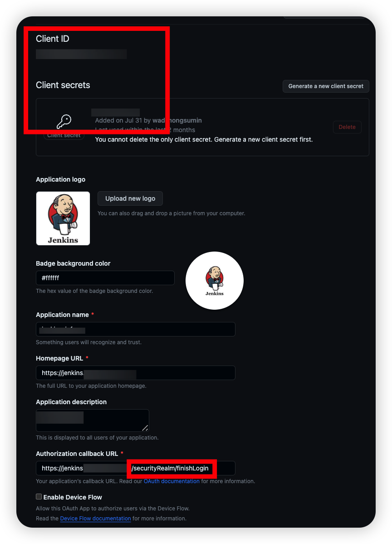Click the client secret key icon
Viewport: 392px width, 544px height.
pyautogui.click(x=64, y=121)
